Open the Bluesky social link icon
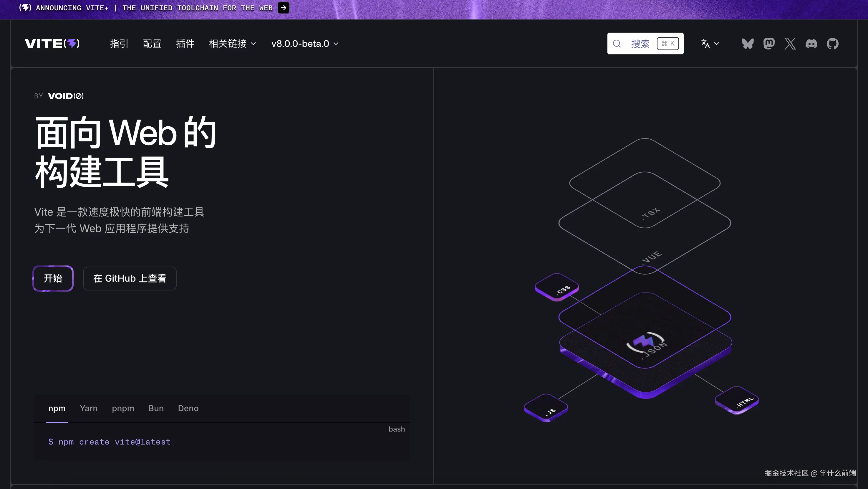This screenshot has width=868, height=489. pyautogui.click(x=747, y=44)
